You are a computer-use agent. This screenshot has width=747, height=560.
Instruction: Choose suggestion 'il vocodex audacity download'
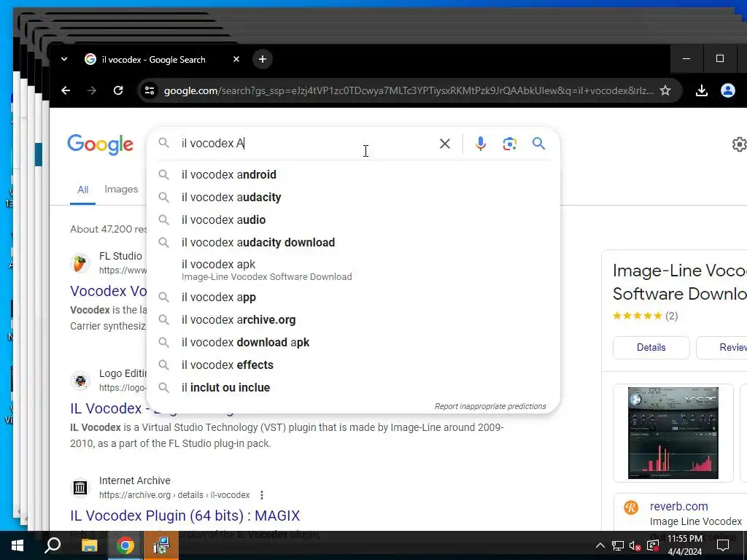coord(353,242)
